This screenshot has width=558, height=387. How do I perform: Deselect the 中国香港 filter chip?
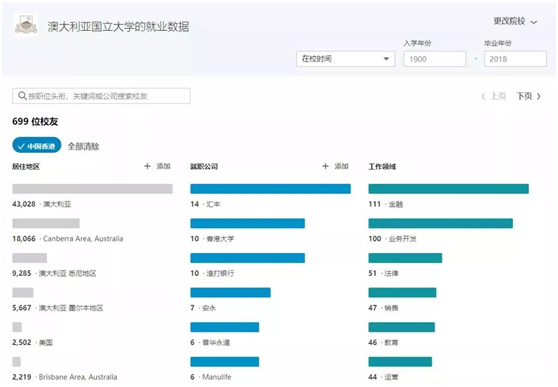point(37,146)
